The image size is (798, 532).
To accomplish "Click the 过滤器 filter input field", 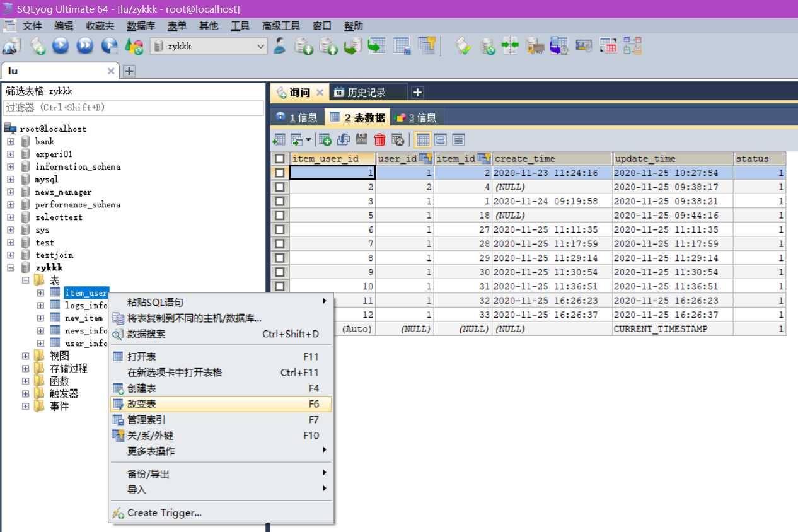I will pos(134,108).
